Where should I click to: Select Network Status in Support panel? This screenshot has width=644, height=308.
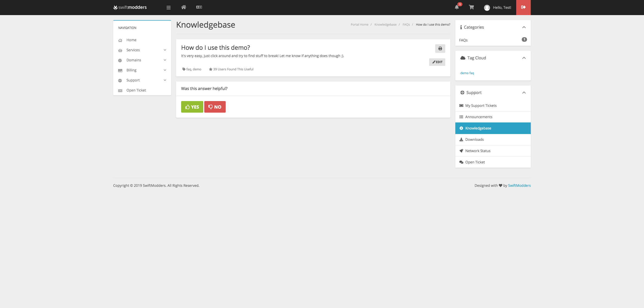click(478, 151)
